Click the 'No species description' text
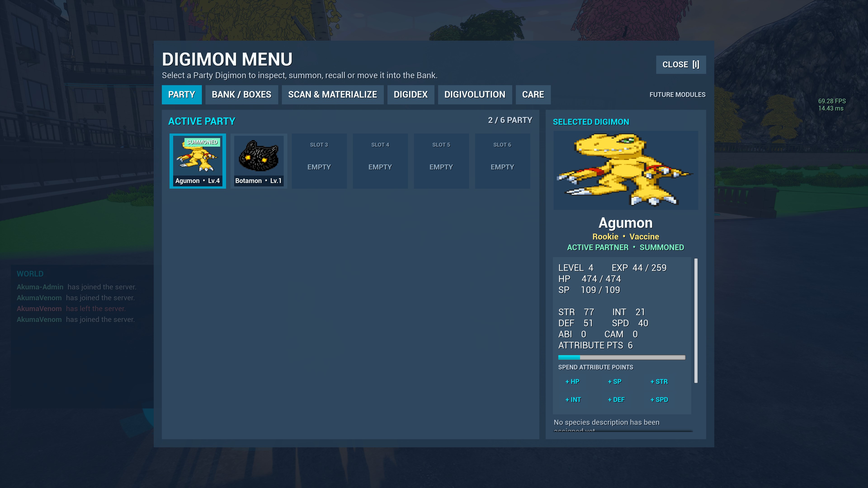Image resolution: width=868 pixels, height=488 pixels. coord(606,423)
